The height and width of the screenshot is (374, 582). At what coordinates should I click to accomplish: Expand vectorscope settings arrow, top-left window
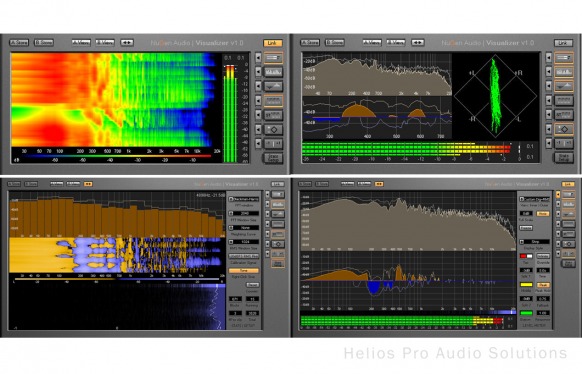(x=258, y=129)
